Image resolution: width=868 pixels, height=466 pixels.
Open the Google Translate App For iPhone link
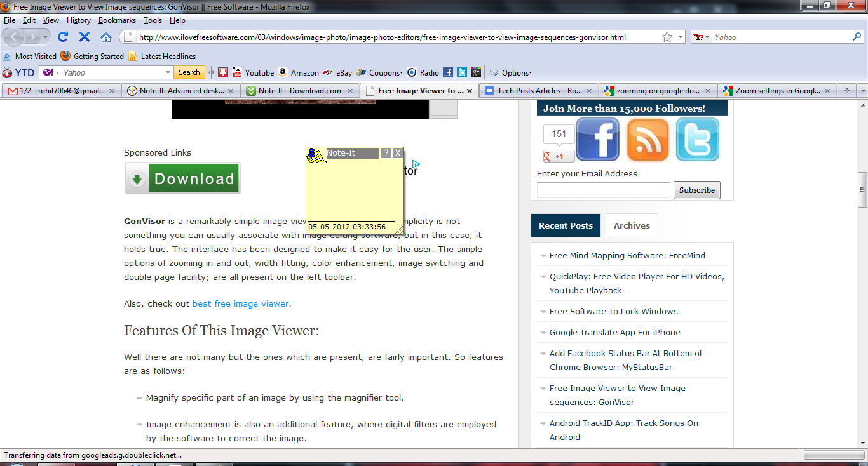click(x=615, y=332)
